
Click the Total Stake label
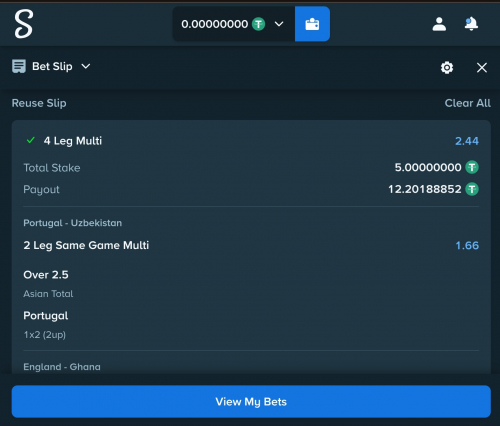tap(52, 168)
